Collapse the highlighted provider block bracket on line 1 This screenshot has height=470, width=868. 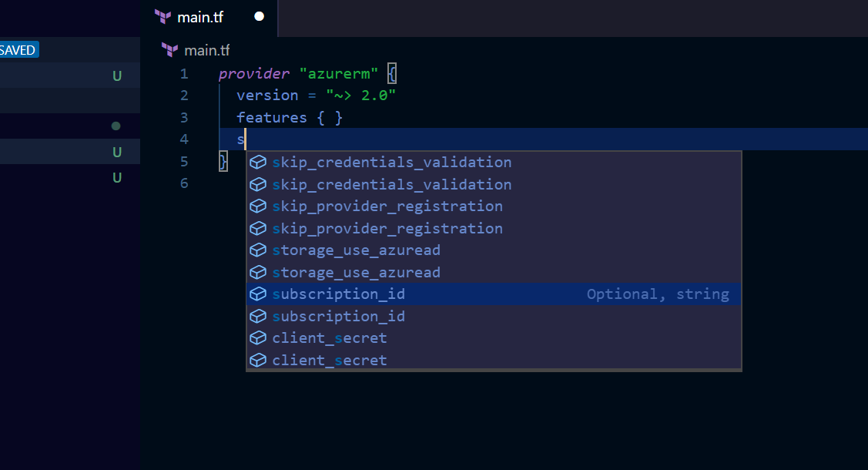(x=391, y=72)
